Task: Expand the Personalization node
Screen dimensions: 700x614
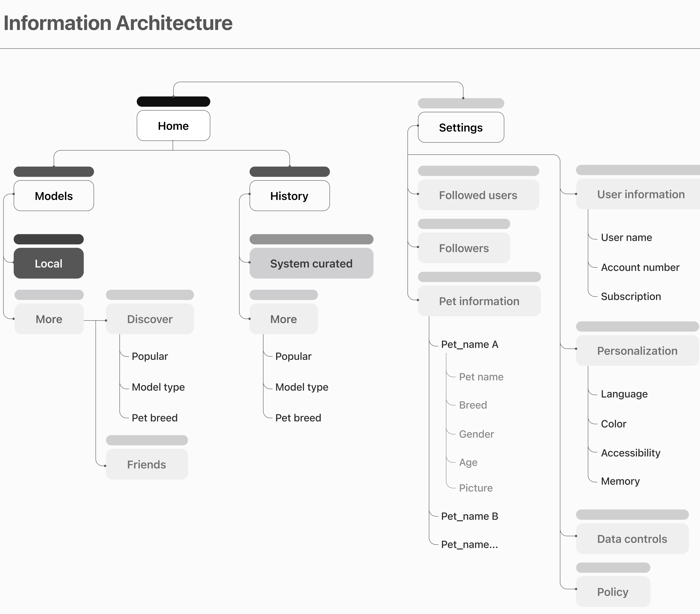Action: tap(637, 350)
